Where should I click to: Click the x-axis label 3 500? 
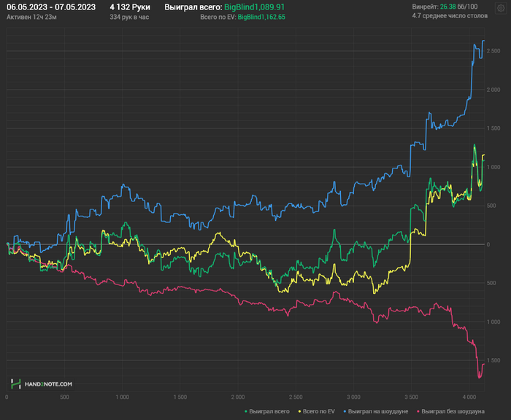412,397
